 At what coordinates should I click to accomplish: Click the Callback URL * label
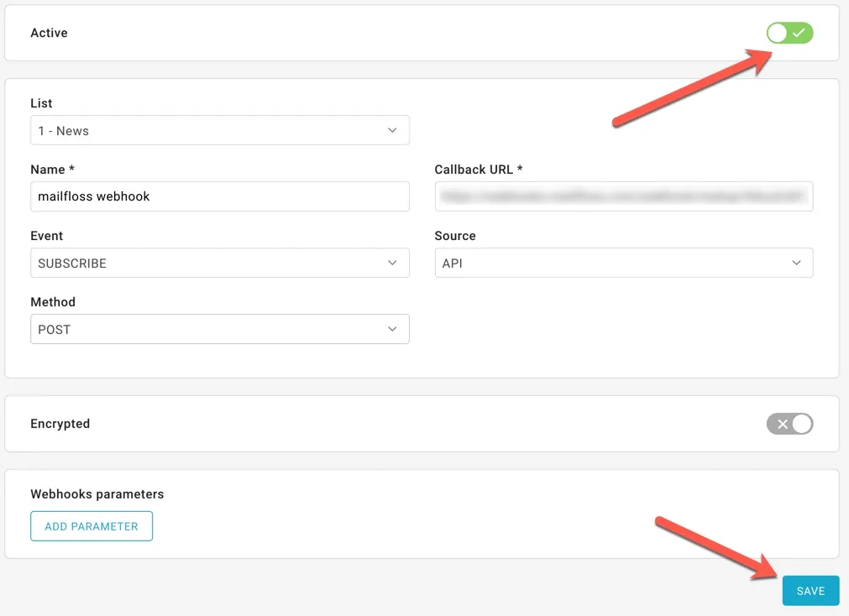[x=479, y=170]
